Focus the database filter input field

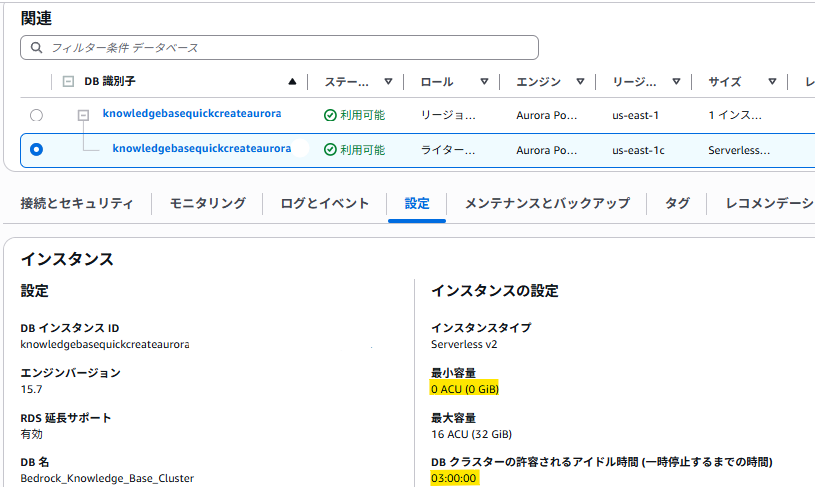coord(279,48)
